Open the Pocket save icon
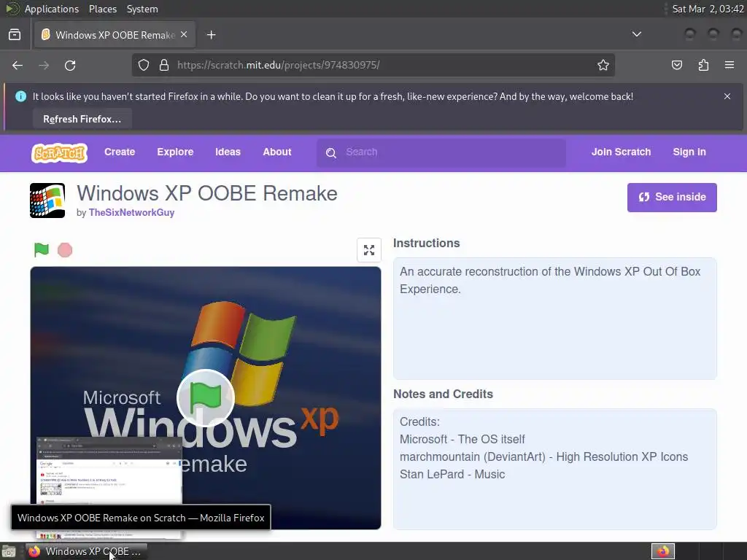747x560 pixels. [677, 65]
